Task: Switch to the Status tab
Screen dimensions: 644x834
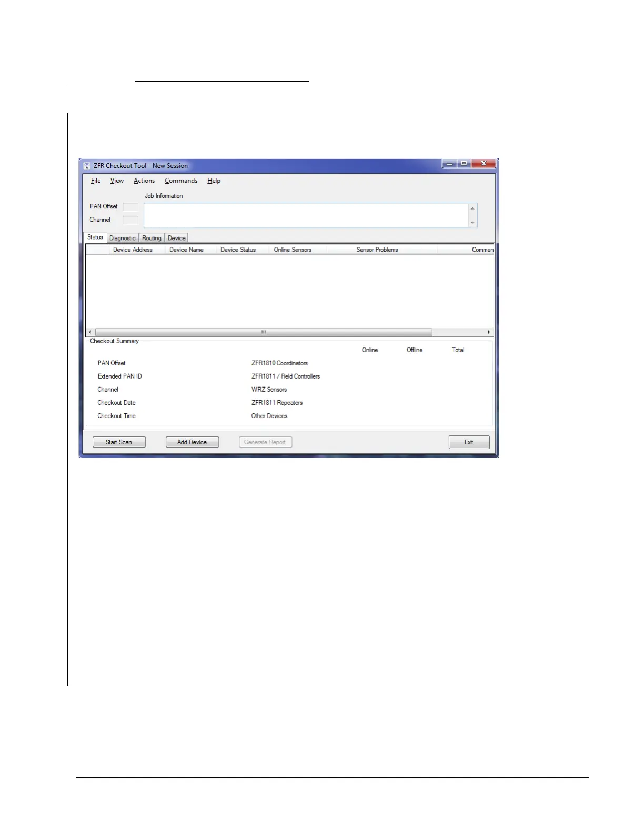Action: [x=95, y=237]
